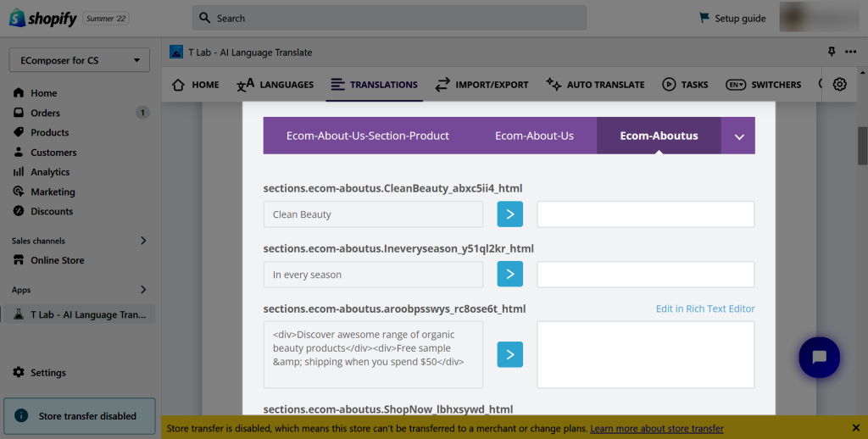
Task: Open T Lab - AI Language Translate app entry
Action: click(x=79, y=314)
